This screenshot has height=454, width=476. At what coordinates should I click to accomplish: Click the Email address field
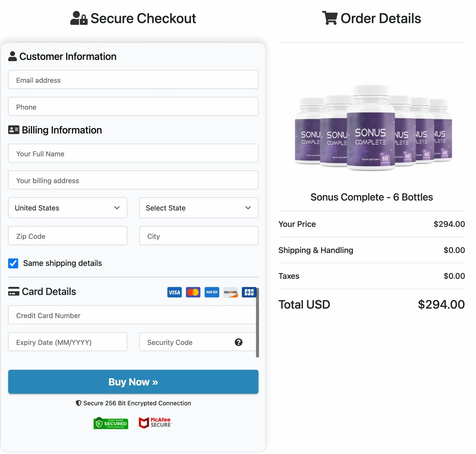[x=133, y=80]
